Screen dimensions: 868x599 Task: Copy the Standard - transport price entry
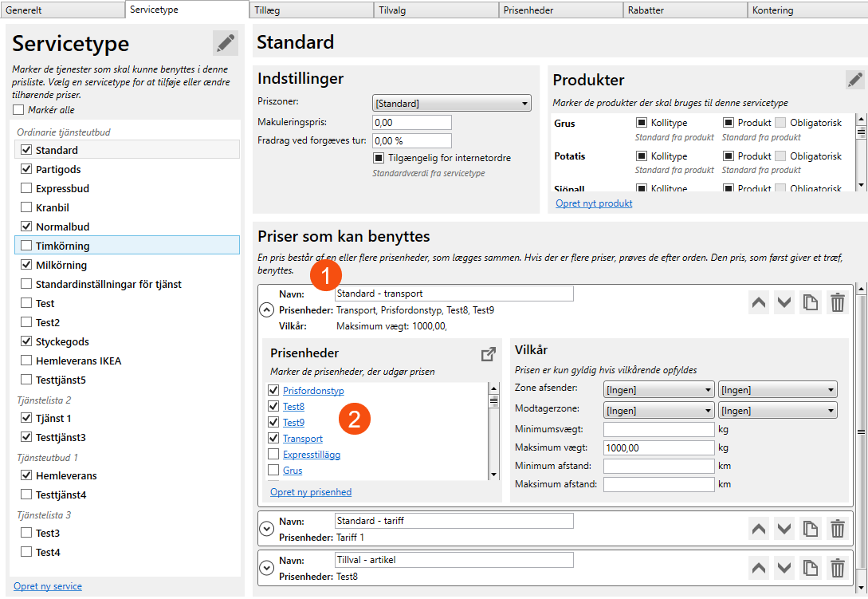[811, 303]
